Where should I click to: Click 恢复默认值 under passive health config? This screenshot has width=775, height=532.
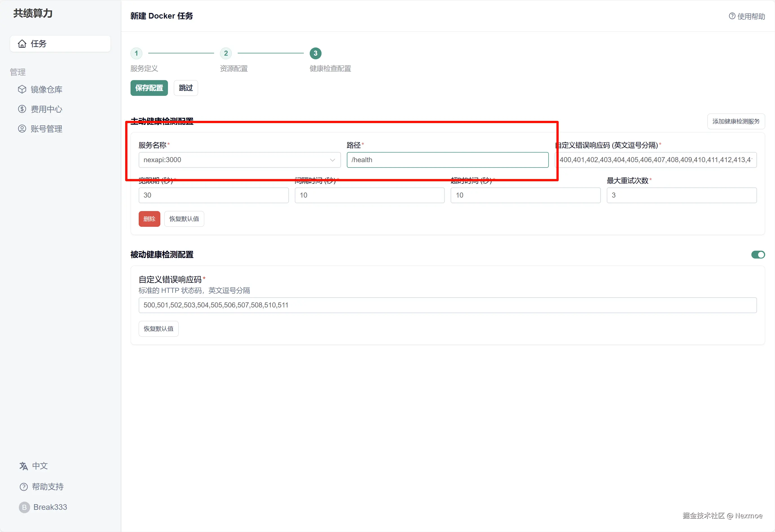point(158,329)
